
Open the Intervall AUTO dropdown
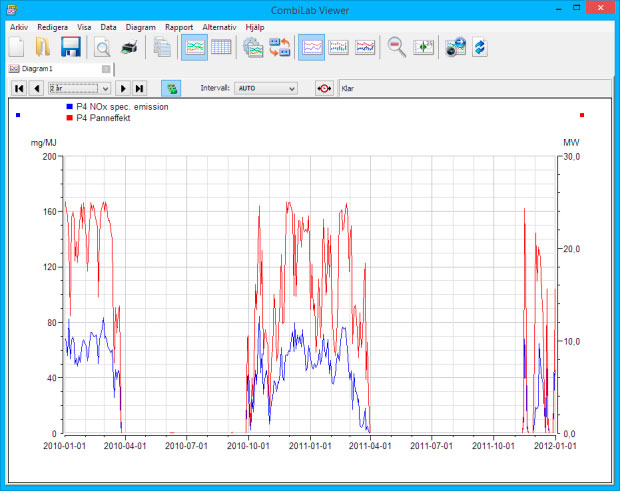(266, 88)
